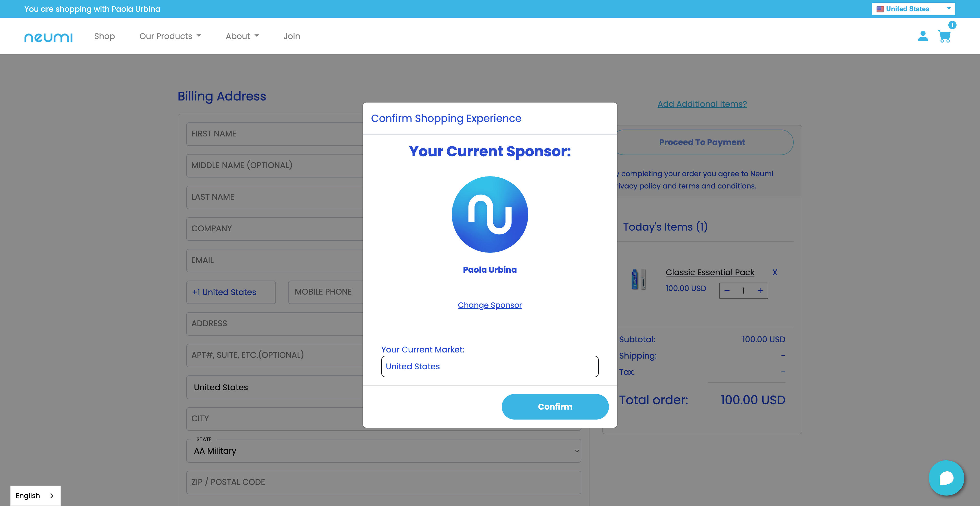Click the Neumi sponsor avatar image
The image size is (980, 506).
490,214
